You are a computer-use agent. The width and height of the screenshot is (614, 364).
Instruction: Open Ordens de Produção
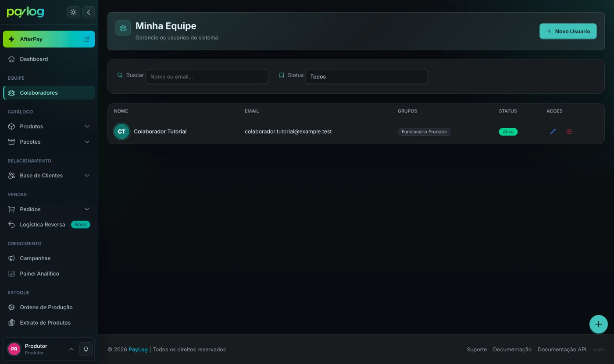[49, 307]
